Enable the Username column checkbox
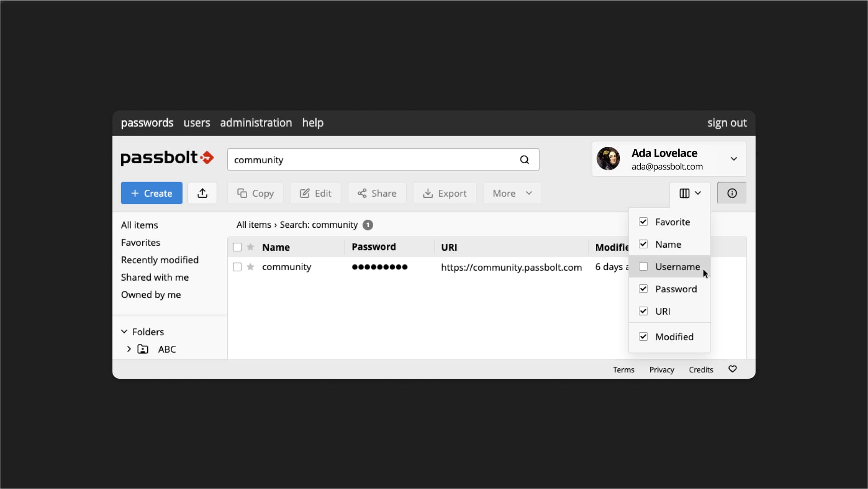 pos(643,266)
